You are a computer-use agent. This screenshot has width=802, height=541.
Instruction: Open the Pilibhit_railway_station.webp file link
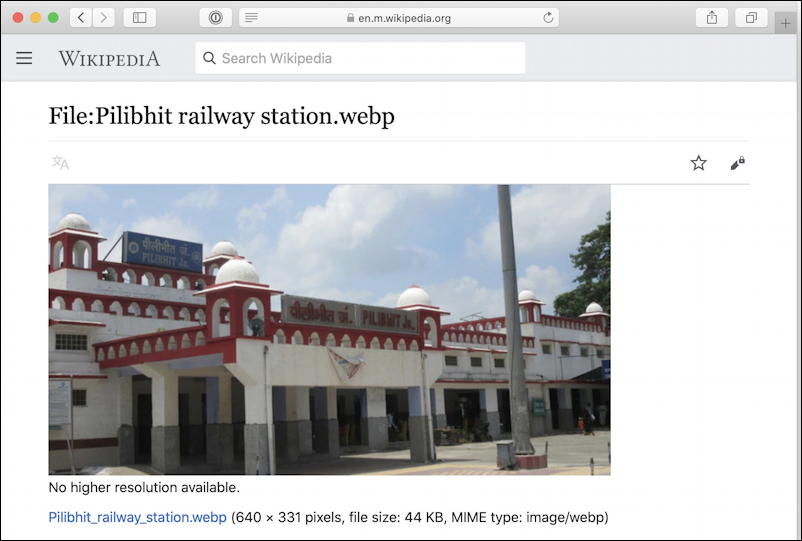[137, 517]
